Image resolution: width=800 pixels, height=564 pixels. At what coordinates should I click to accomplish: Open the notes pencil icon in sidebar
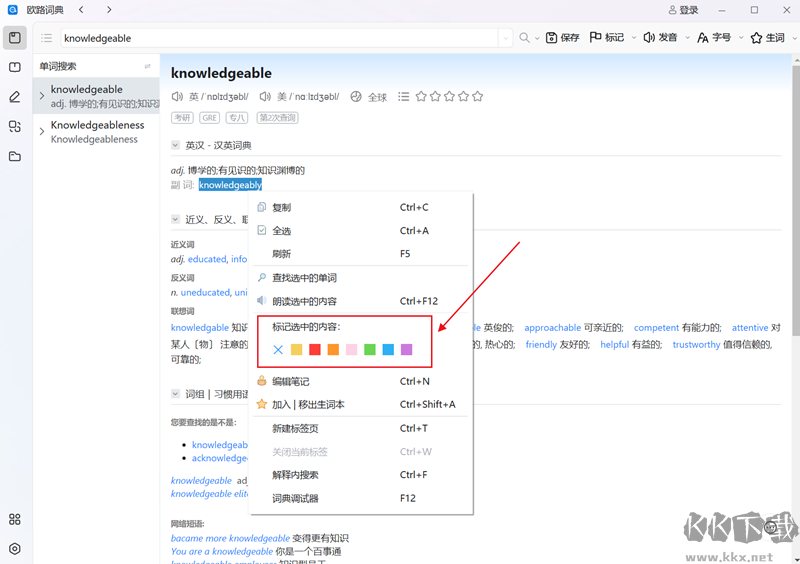pyautogui.click(x=15, y=97)
